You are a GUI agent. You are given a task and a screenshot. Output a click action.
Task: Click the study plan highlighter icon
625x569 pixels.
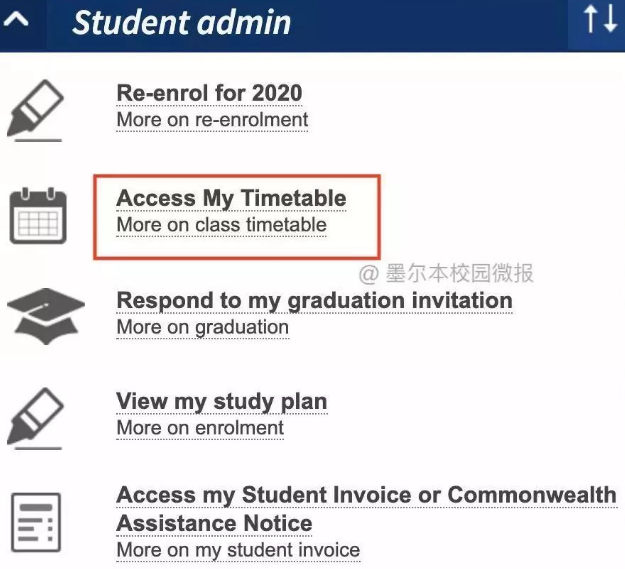tap(35, 418)
